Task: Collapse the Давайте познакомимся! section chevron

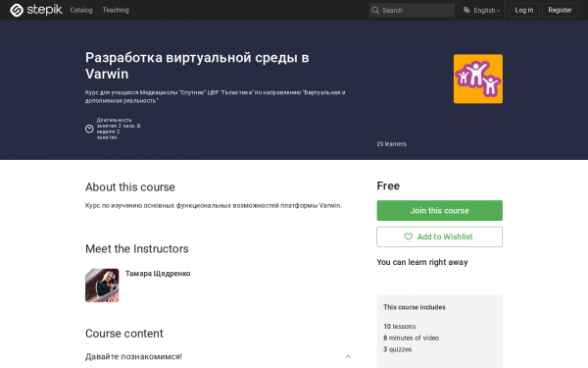Action: (x=348, y=356)
